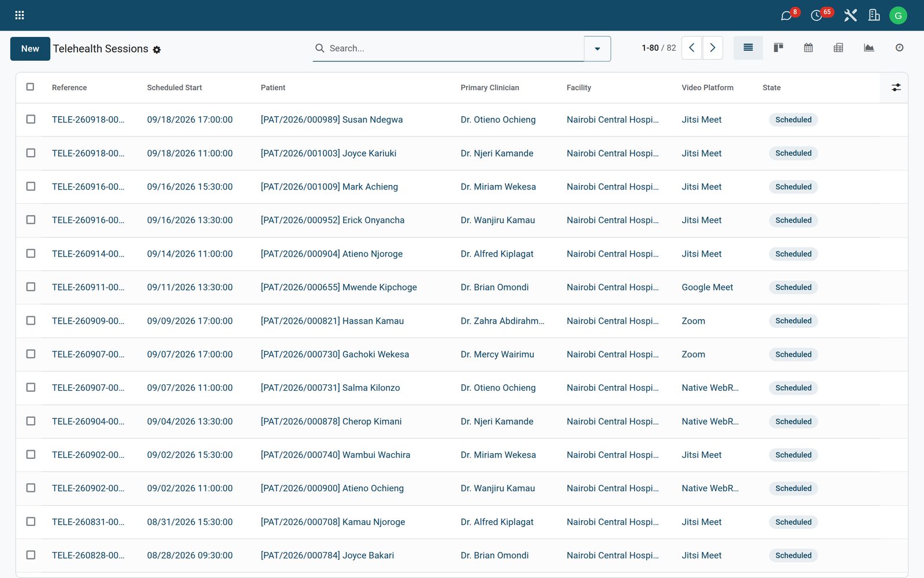Viewport: 924px width, 578px height.
Task: Tick the checkbox for Joyce Bakari's row
Action: coord(31,555)
